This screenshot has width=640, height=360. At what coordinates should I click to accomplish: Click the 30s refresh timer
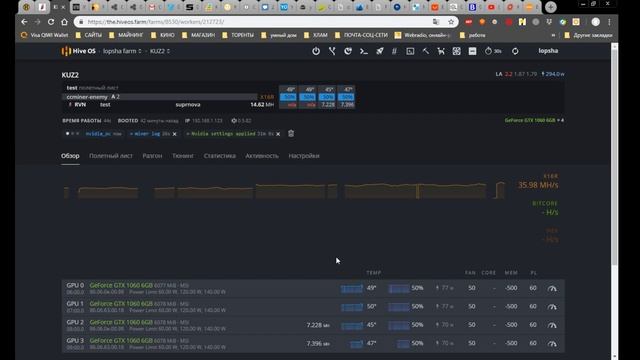(493, 51)
